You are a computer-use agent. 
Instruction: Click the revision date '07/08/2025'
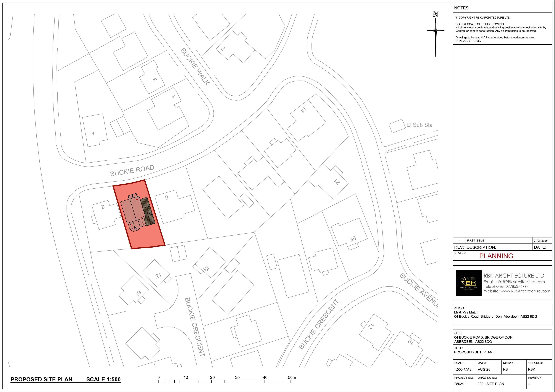click(541, 241)
